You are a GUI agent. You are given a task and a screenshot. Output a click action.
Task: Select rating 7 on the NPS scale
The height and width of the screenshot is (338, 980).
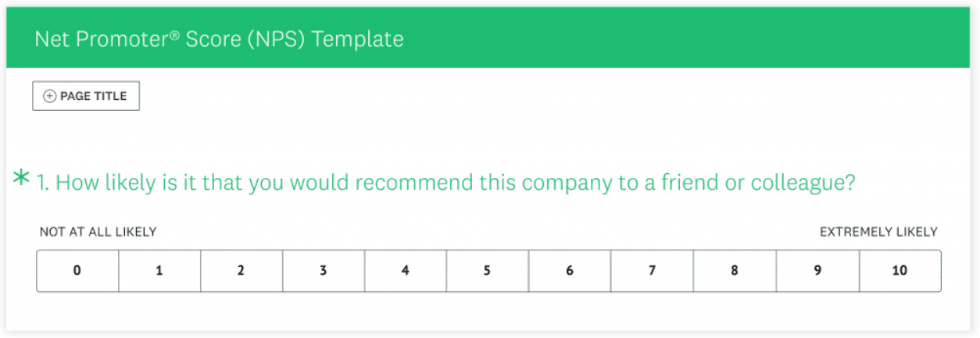[652, 271]
